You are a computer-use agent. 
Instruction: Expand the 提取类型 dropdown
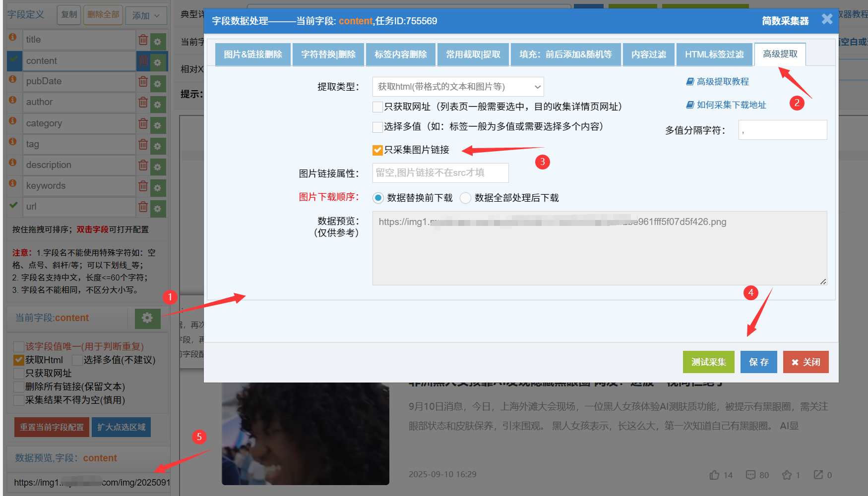[x=458, y=87]
